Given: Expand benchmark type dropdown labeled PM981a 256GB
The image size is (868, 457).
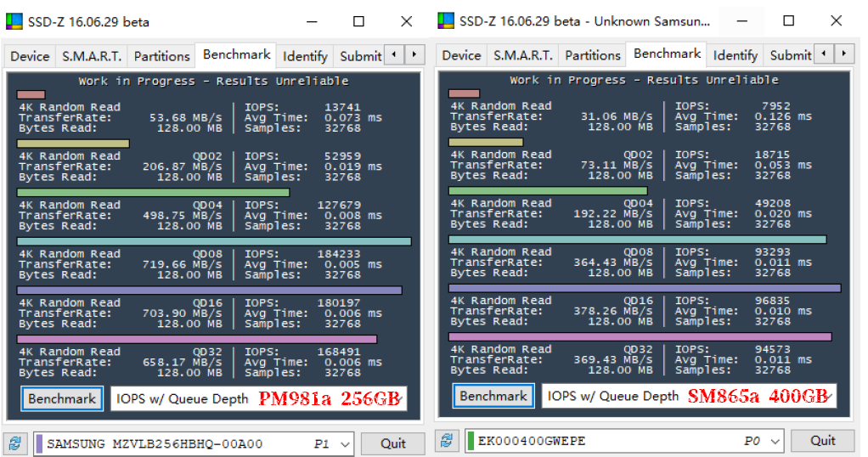Looking at the screenshot, I should tap(259, 399).
